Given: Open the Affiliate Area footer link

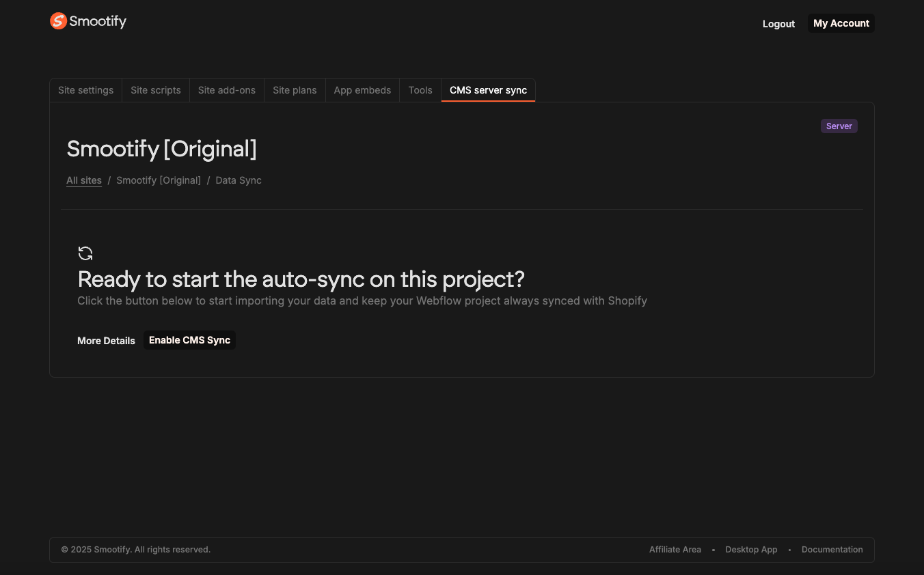Looking at the screenshot, I should [x=675, y=550].
